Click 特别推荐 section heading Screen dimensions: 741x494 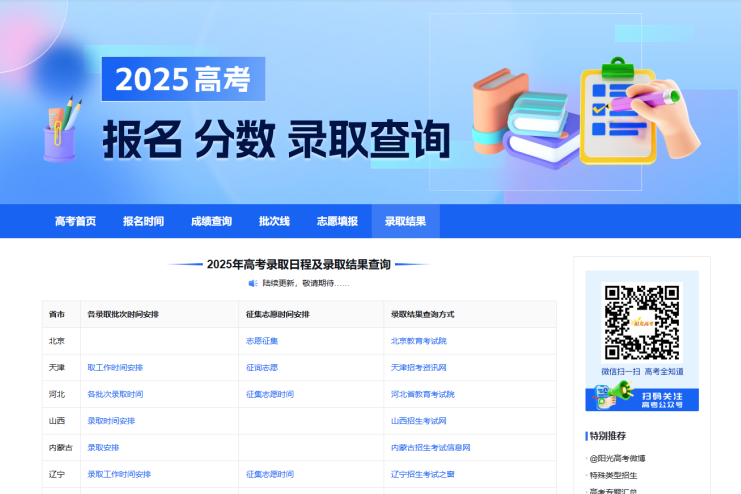(x=608, y=436)
